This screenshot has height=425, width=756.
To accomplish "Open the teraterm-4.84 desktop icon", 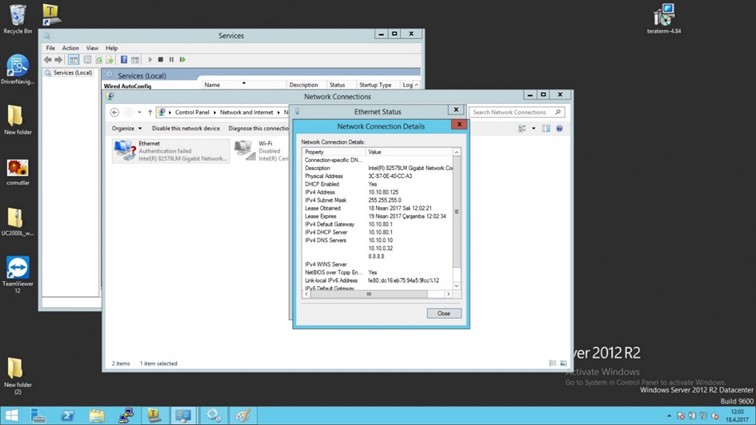I will click(664, 19).
